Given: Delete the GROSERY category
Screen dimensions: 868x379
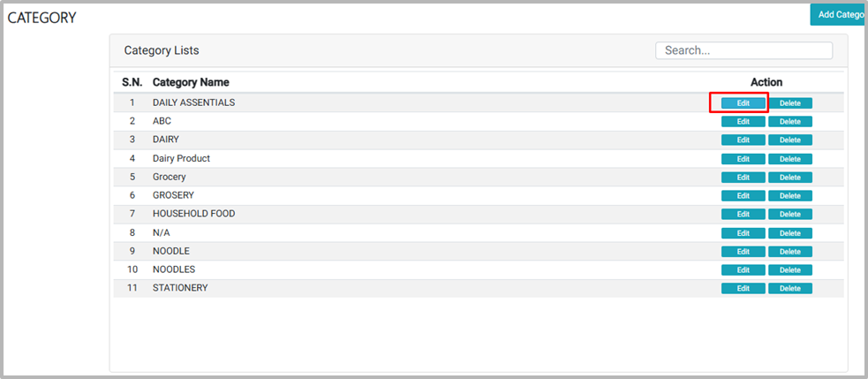Looking at the screenshot, I should (x=789, y=196).
